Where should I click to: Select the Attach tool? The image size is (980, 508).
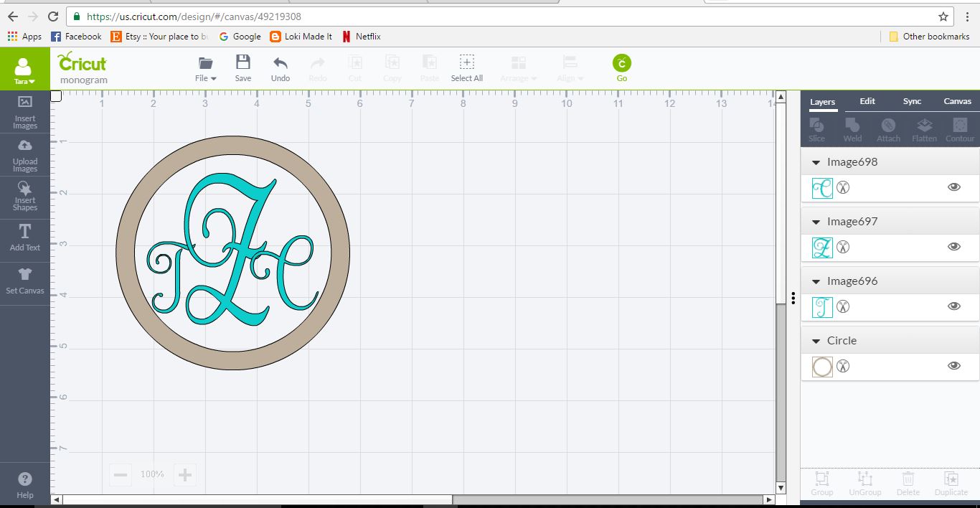[x=888, y=128]
